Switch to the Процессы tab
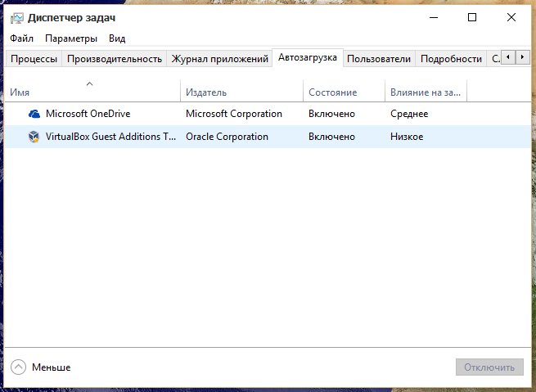 (x=34, y=59)
